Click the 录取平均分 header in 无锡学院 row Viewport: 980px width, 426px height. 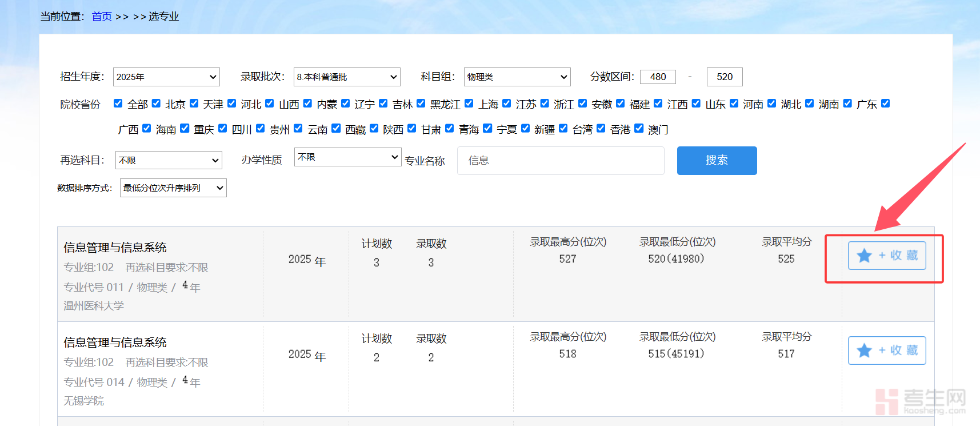(x=787, y=337)
